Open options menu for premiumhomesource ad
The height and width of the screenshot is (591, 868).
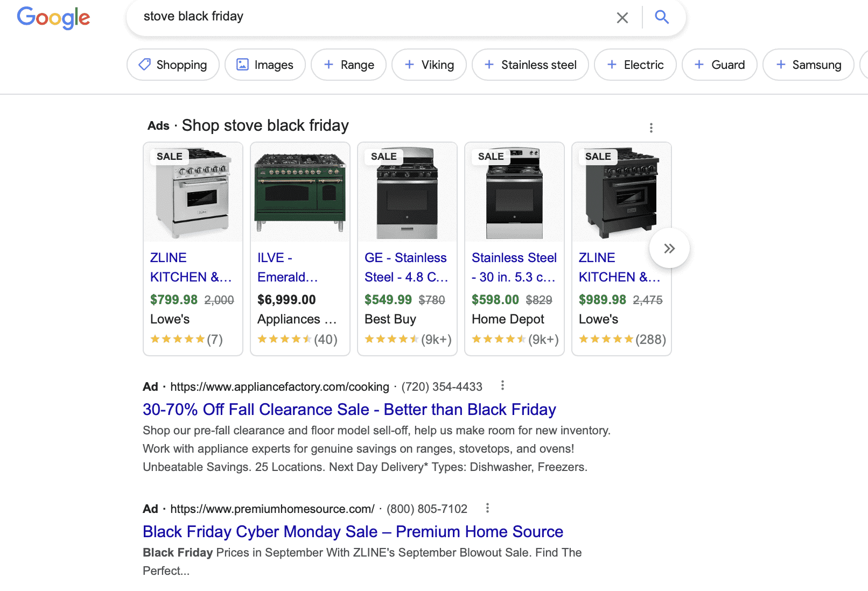487,508
